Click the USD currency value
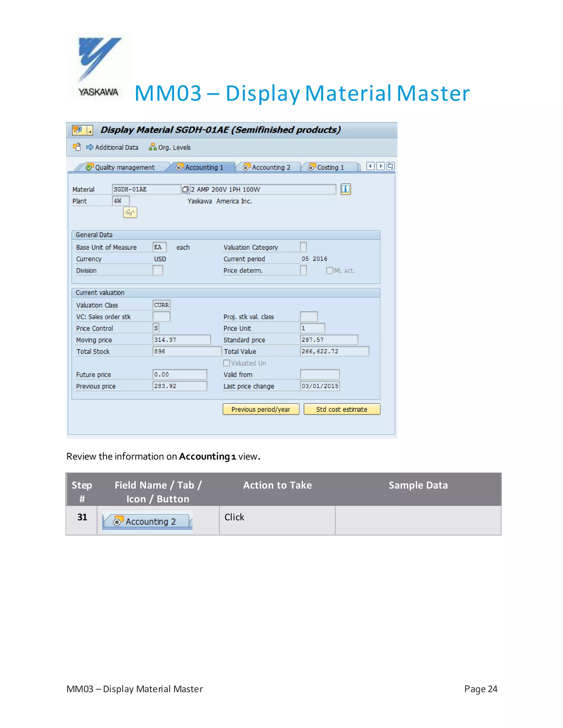The width and height of the screenshot is (563, 728). pos(160,259)
